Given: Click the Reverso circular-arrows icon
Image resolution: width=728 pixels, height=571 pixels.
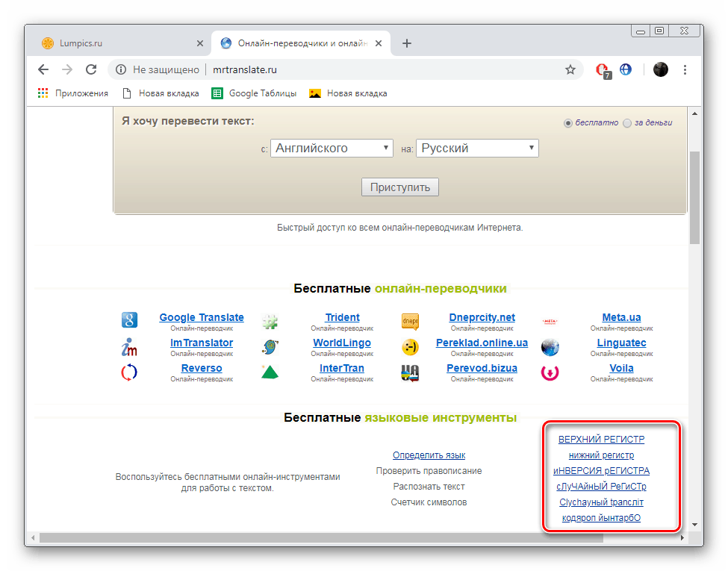Looking at the screenshot, I should coord(129,372).
